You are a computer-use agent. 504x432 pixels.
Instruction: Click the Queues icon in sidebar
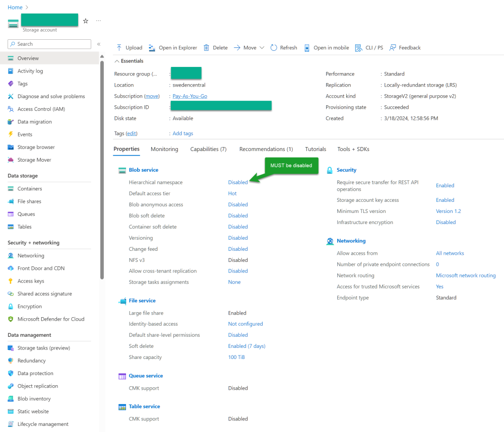11,214
